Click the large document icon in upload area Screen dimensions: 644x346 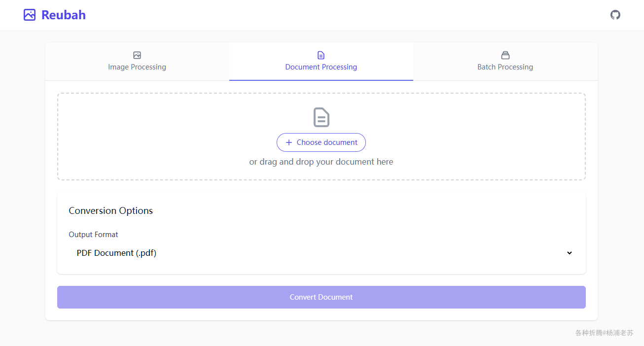click(x=321, y=117)
